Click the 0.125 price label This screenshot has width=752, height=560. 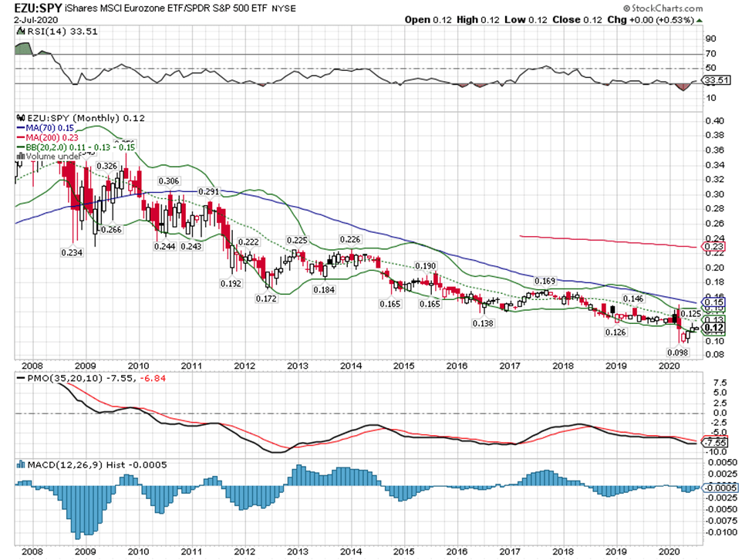(690, 314)
